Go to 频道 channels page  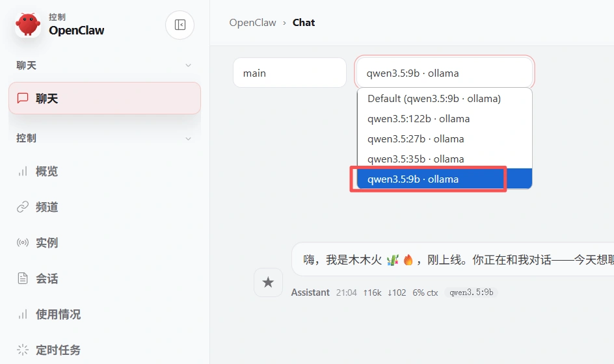[105, 207]
